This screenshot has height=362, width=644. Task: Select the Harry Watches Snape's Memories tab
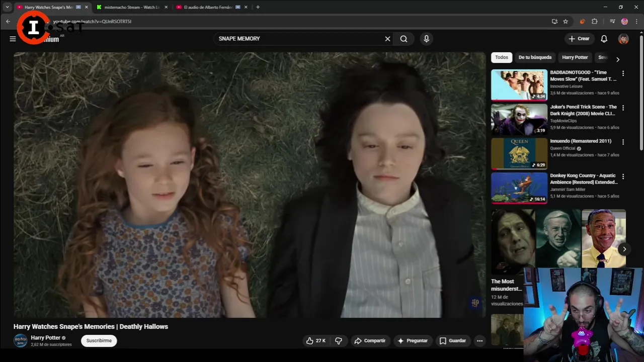pos(48,7)
